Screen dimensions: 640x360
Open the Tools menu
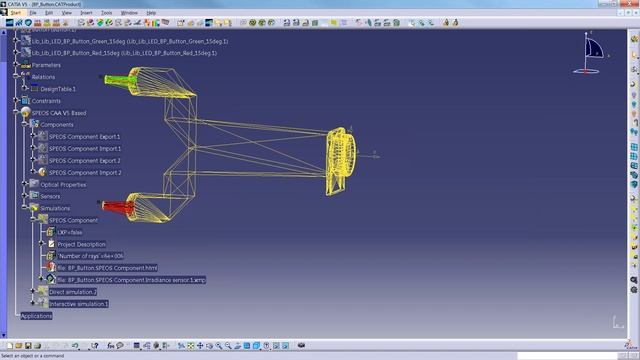coord(107,13)
